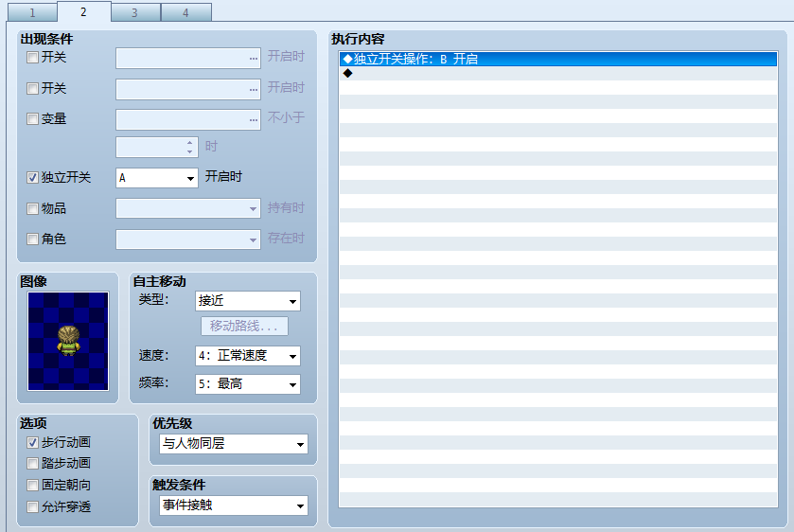Click the 移动路线... button

pyautogui.click(x=244, y=327)
